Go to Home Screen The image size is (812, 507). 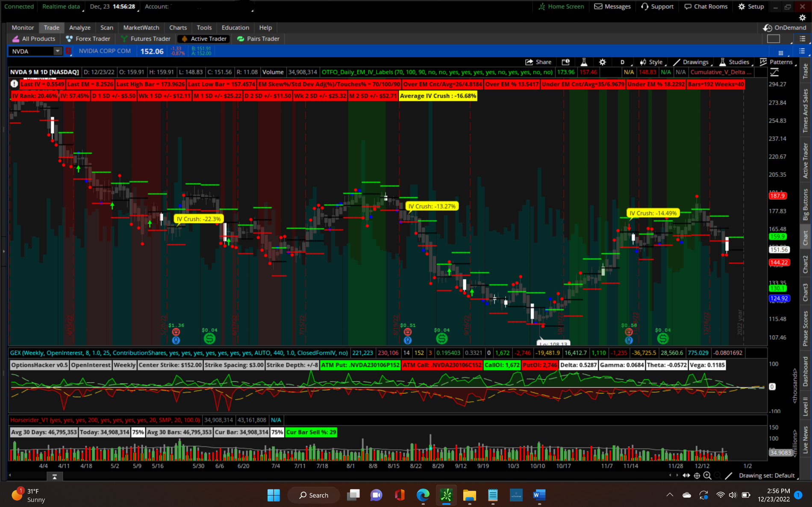561,6
